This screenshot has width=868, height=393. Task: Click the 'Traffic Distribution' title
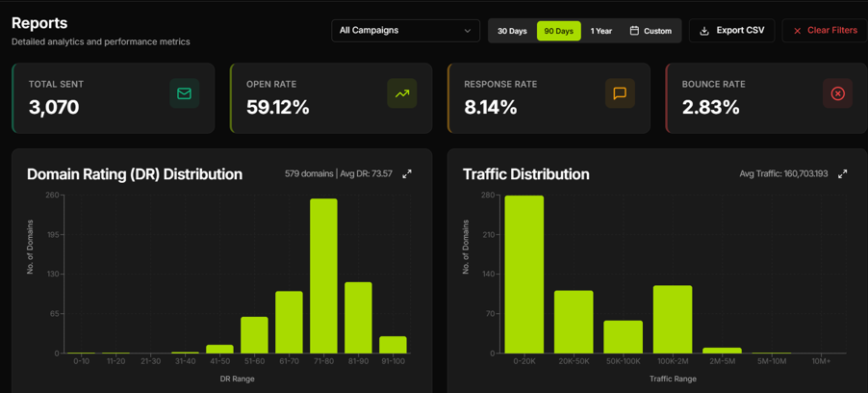click(x=525, y=174)
